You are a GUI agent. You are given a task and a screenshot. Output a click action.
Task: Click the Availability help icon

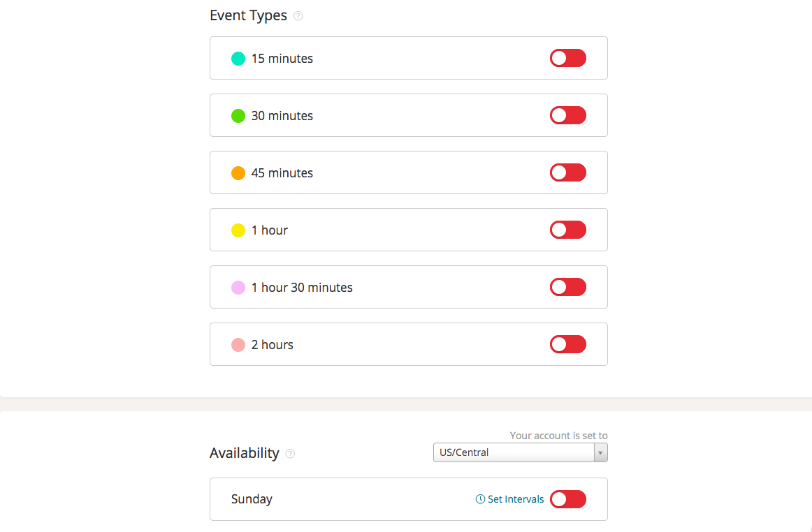(x=291, y=454)
